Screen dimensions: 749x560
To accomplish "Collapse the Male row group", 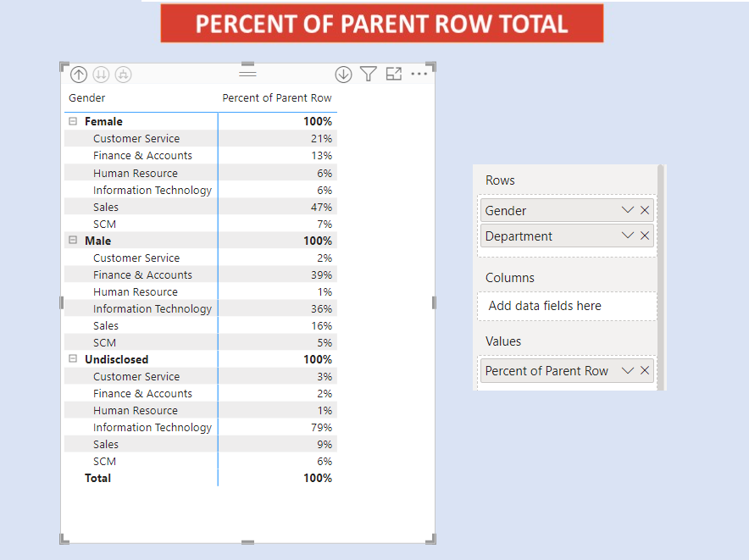I will pos(73,241).
